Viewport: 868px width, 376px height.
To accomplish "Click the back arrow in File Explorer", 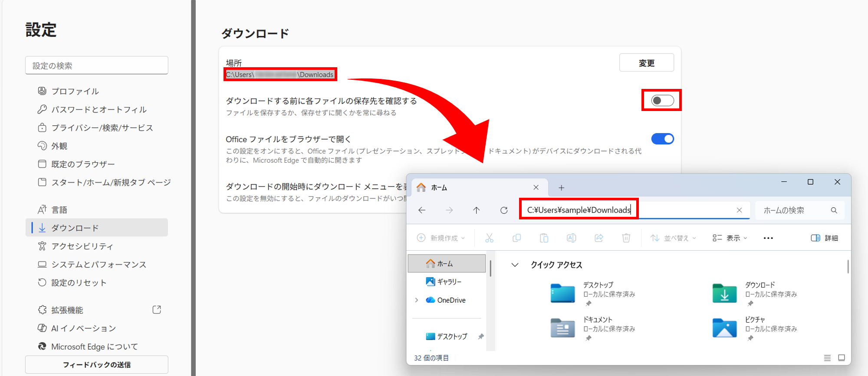I will tap(422, 210).
